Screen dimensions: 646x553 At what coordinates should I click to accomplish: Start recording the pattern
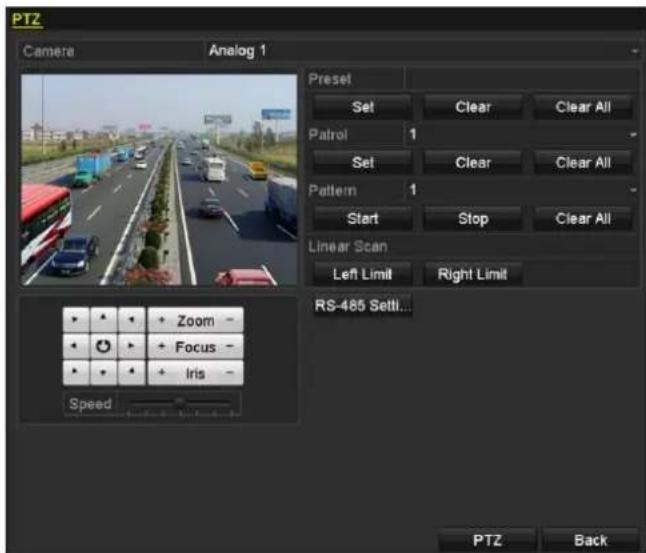coord(363,218)
